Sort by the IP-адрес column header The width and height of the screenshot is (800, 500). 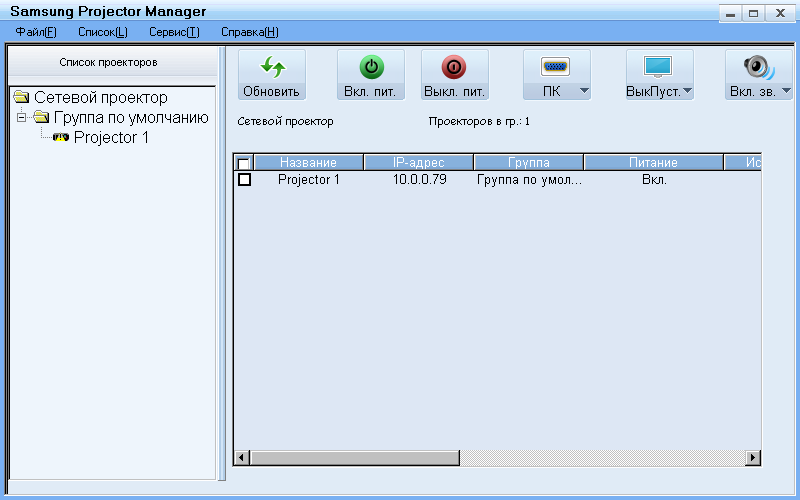(419, 162)
